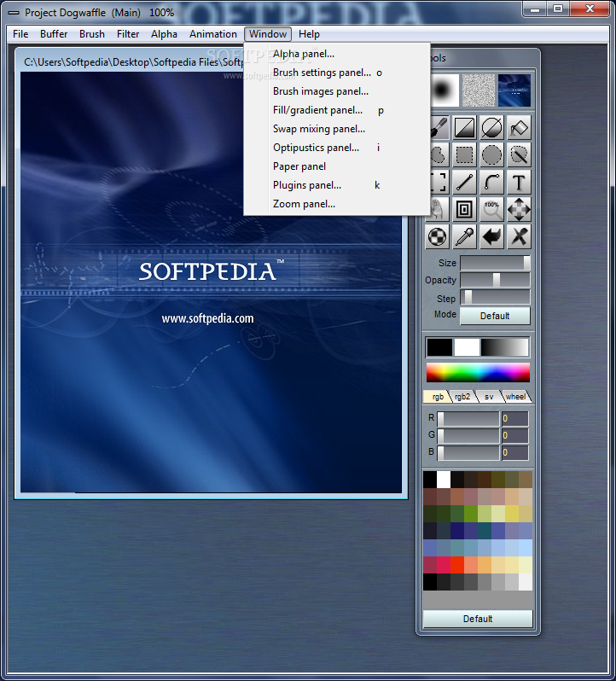Click the 100% magnifier zoom icon
The width and height of the screenshot is (616, 681).
[x=491, y=209]
